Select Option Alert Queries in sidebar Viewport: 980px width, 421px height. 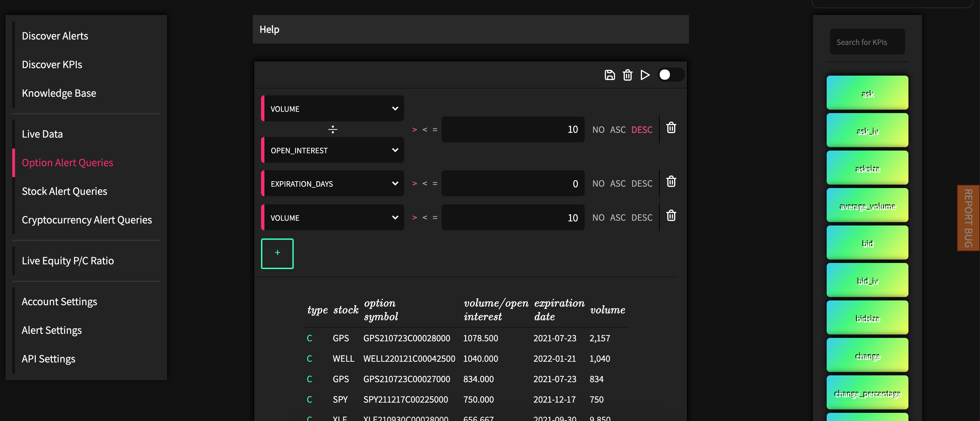coord(67,162)
